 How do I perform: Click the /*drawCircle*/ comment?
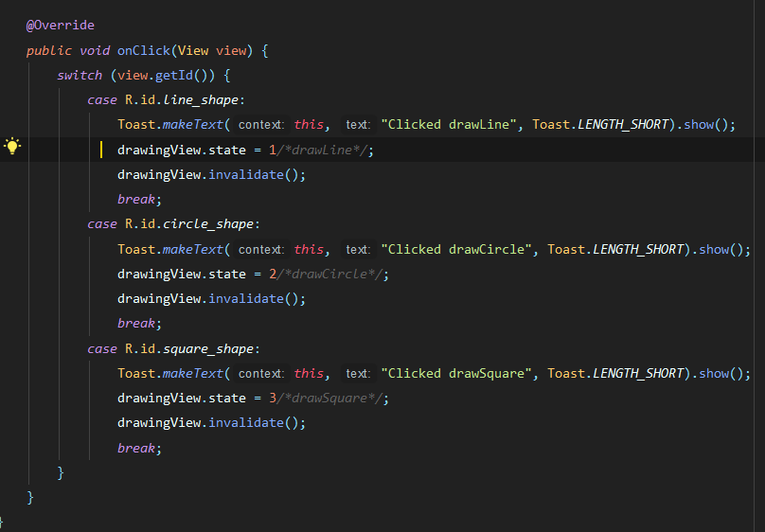point(329,275)
